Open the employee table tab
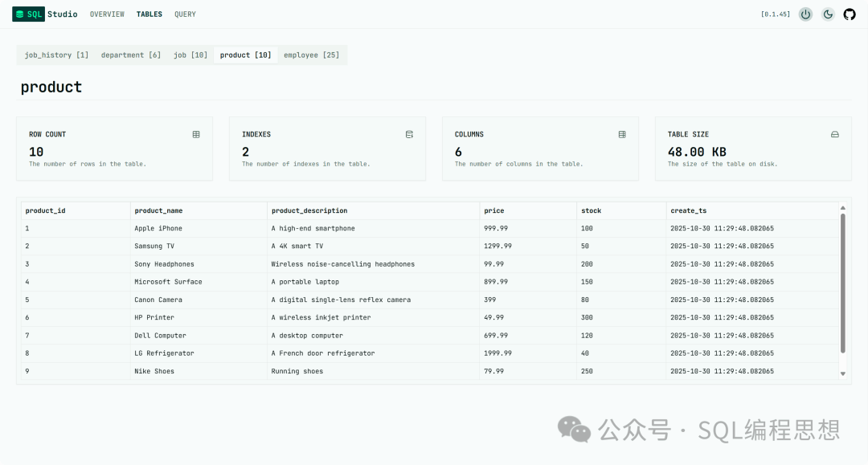Image resolution: width=868 pixels, height=465 pixels. tap(311, 55)
